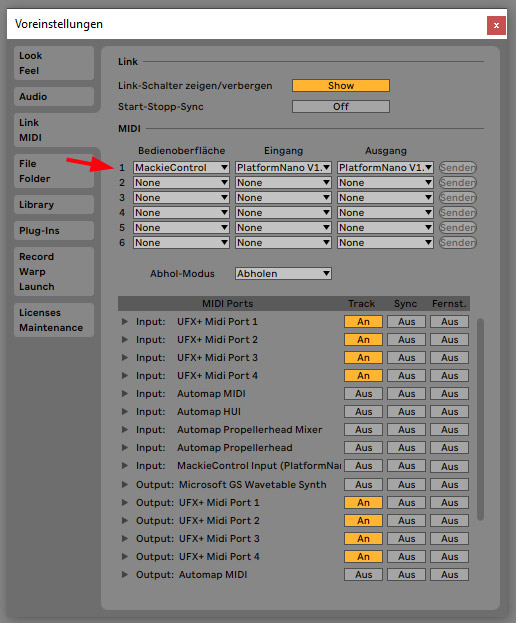This screenshot has height=624, width=516.
Task: Enable Track for Input Automap MIDI
Action: [363, 394]
